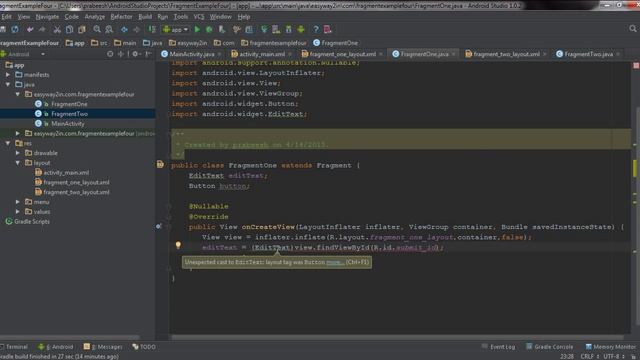Open Project panel gear settings
640x360 pixels.
coord(136,54)
